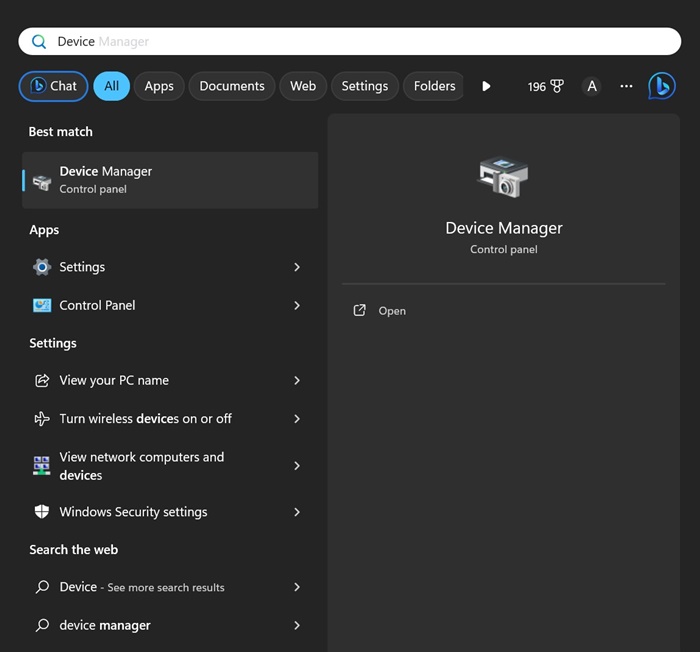This screenshot has height=652, width=700.
Task: Click the Device Manager icon in Best match
Action: [42, 181]
